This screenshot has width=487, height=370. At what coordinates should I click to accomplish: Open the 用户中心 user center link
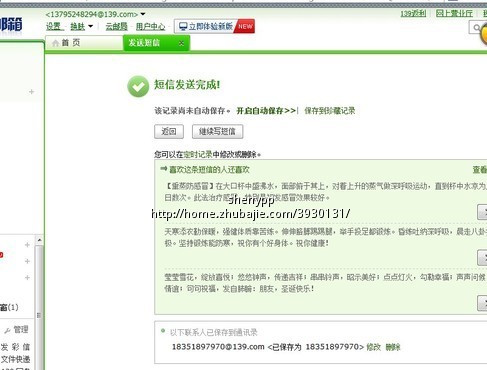150,26
